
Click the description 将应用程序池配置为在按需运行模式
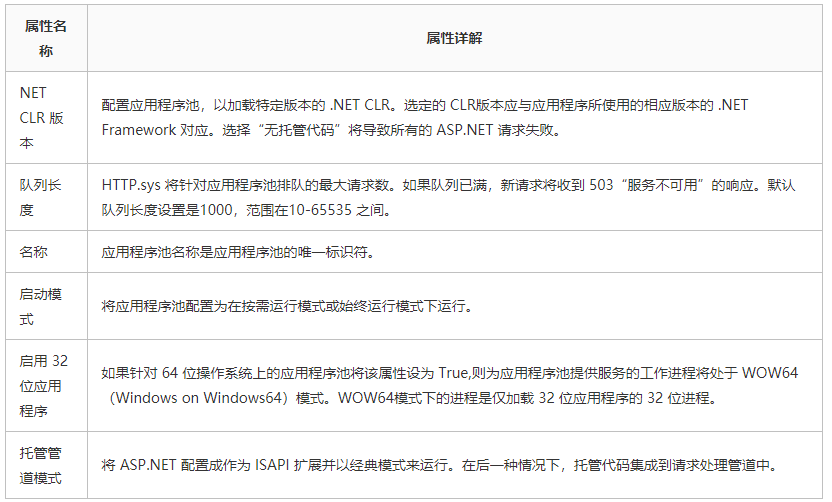(x=287, y=306)
